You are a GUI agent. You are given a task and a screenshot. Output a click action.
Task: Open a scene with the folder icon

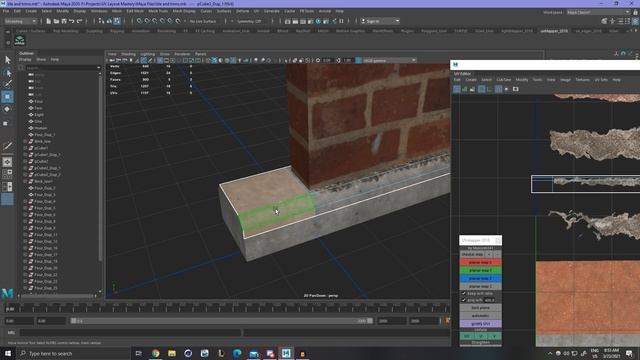tap(56, 21)
